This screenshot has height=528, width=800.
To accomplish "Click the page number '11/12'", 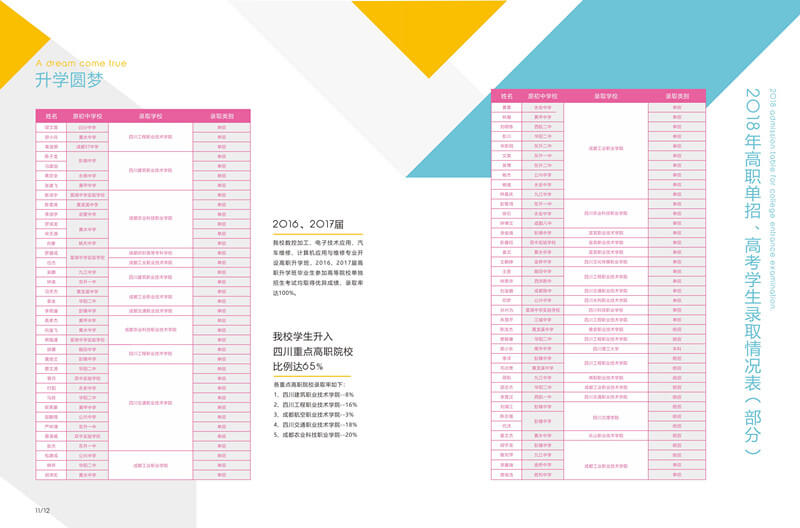I will click(x=42, y=510).
